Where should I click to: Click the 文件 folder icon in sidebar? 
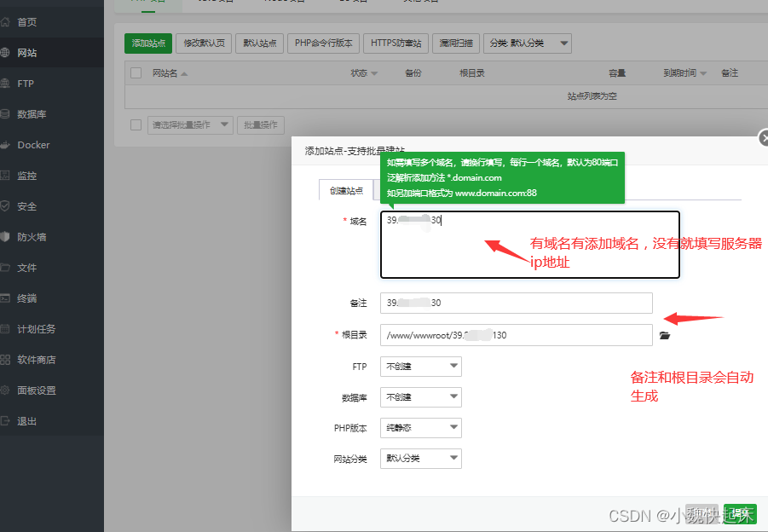5,268
